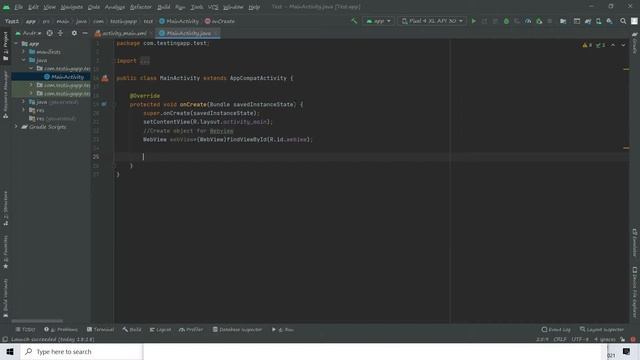
Task: Click the Project panel horizontal scrollbar
Action: pos(37,321)
